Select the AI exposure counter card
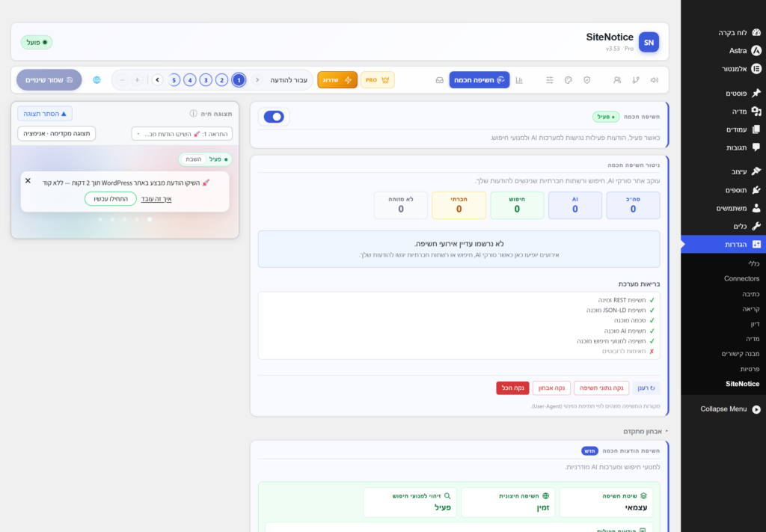 pyautogui.click(x=575, y=205)
